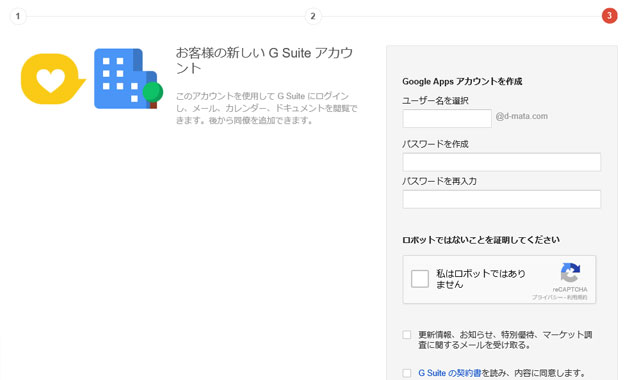Tick the G Suite agreement consent checkbox
Viewport: 630px width, 380px height.
pos(407,373)
